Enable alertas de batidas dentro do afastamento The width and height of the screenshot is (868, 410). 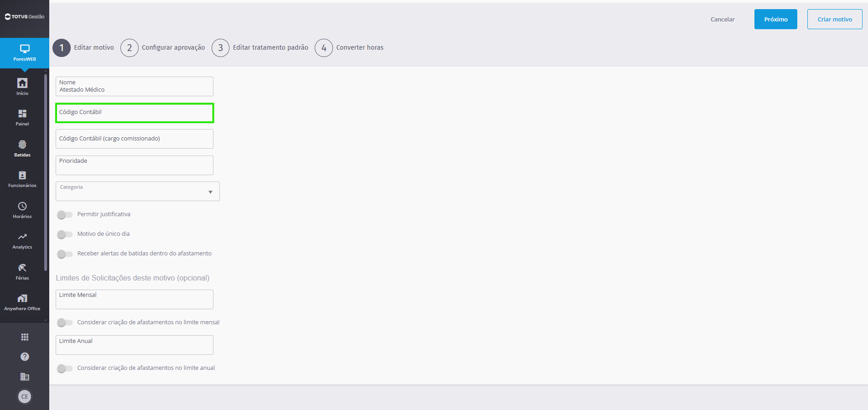(x=65, y=254)
